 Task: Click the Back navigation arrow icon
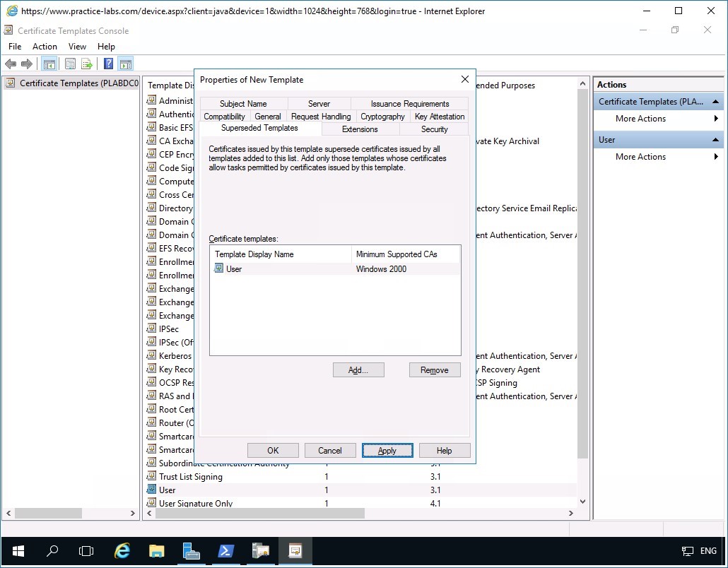tap(11, 64)
